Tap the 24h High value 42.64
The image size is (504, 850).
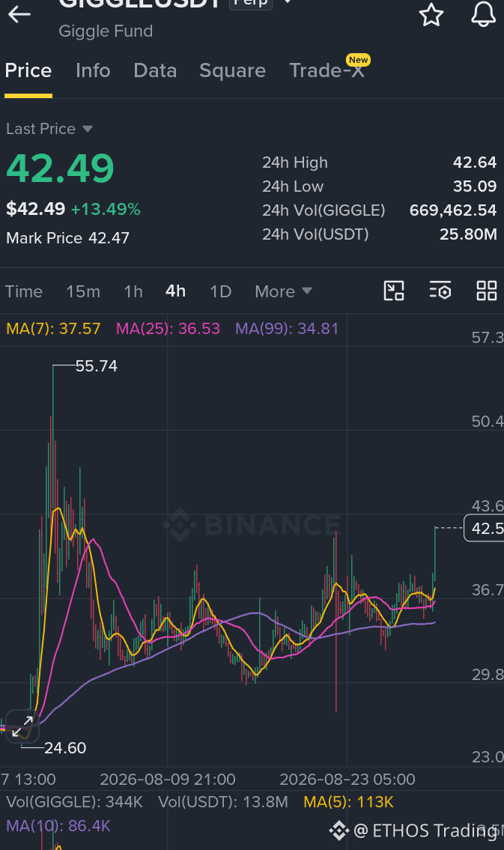point(475,163)
